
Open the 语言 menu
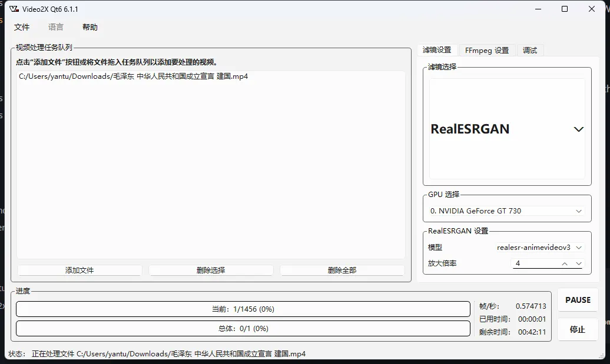click(x=55, y=27)
